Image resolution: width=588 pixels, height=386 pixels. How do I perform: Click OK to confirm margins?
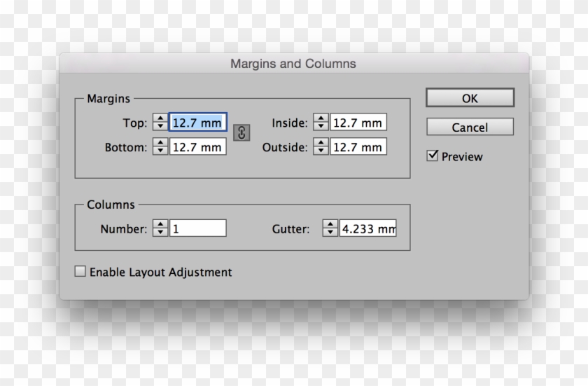tap(470, 98)
